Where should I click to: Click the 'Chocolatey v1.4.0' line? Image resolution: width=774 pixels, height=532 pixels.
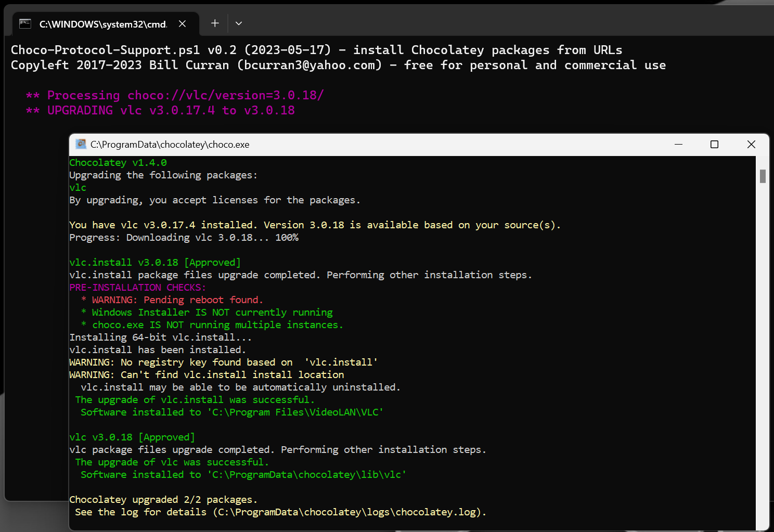click(118, 163)
